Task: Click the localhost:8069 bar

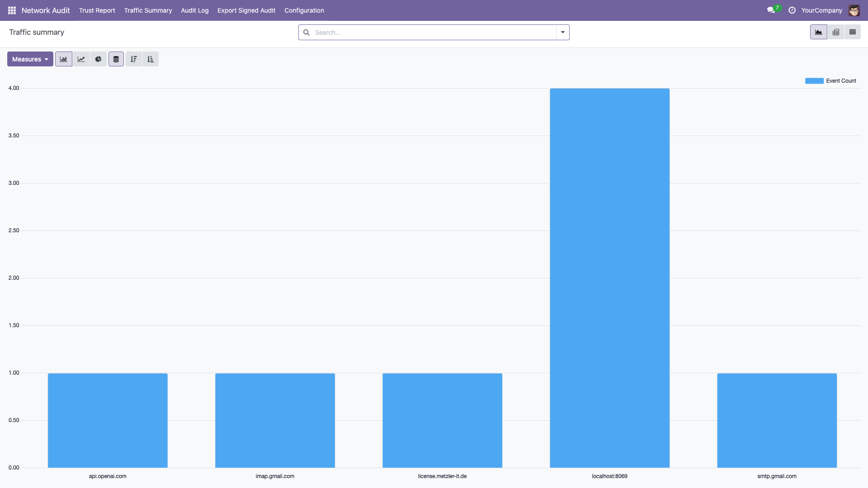Action: coord(609,278)
